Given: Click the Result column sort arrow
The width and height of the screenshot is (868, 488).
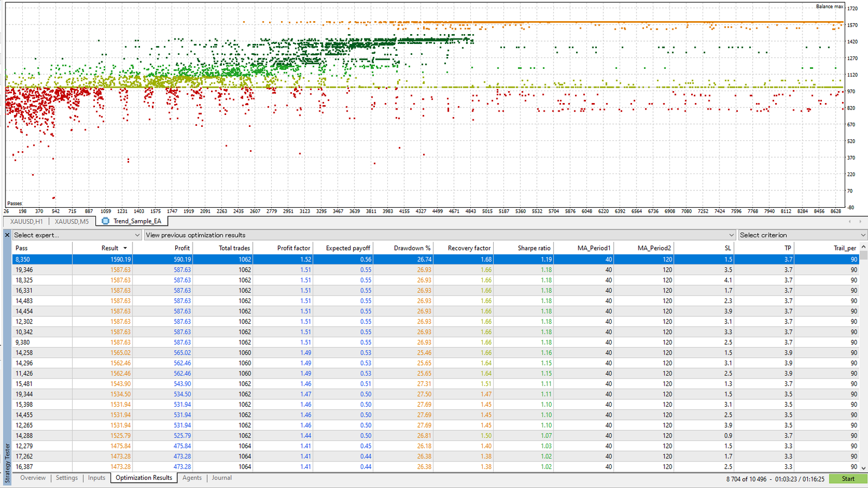Looking at the screenshot, I should click(125, 248).
